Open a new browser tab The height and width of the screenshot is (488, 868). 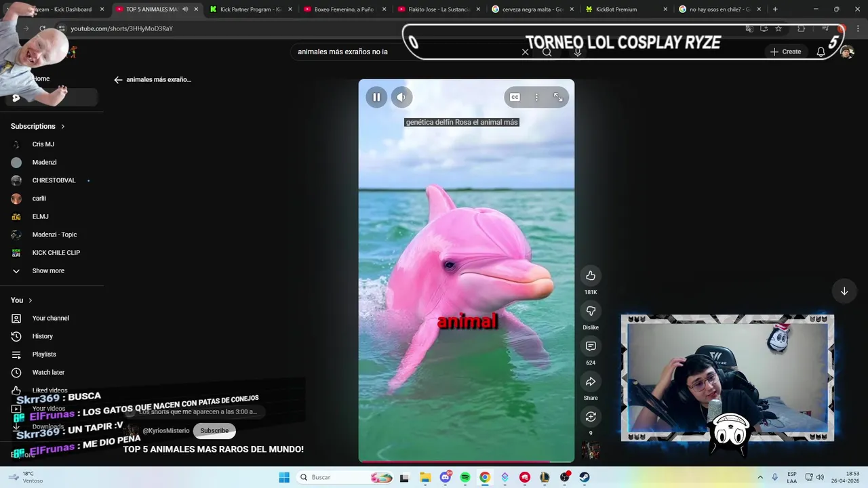click(x=775, y=9)
